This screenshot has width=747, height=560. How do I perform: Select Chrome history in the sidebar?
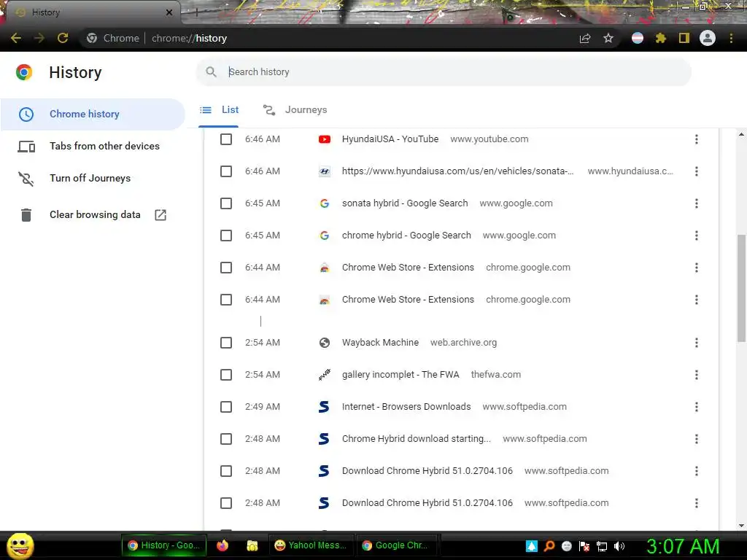[x=93, y=114]
